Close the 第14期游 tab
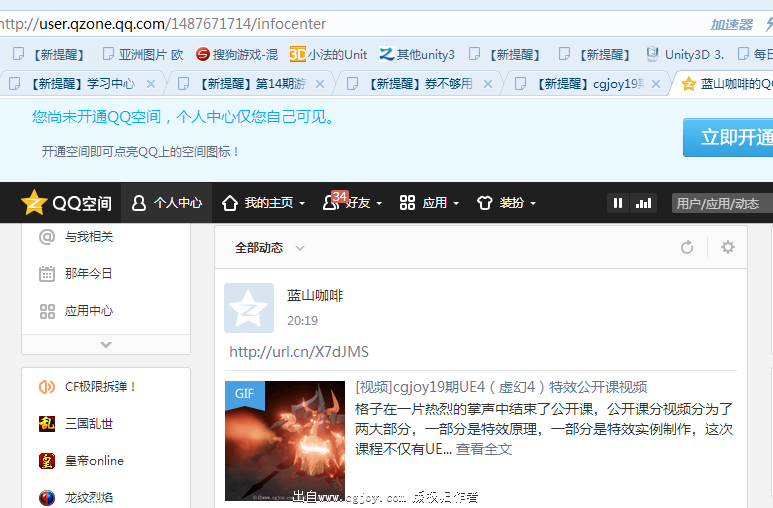The height and width of the screenshot is (508, 773). [320, 84]
